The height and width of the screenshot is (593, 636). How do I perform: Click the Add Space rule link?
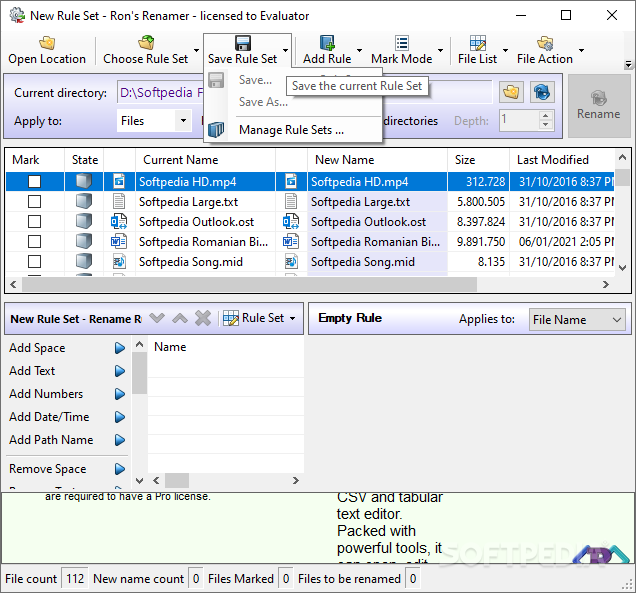point(37,348)
